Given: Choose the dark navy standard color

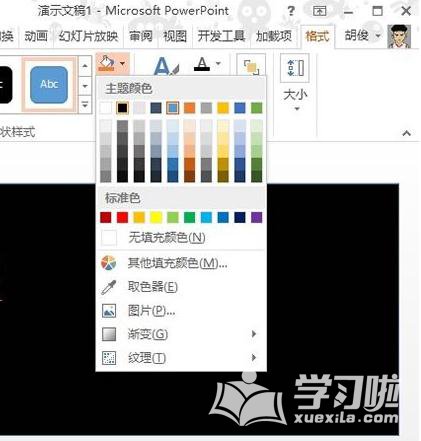Looking at the screenshot, I should tap(240, 218).
